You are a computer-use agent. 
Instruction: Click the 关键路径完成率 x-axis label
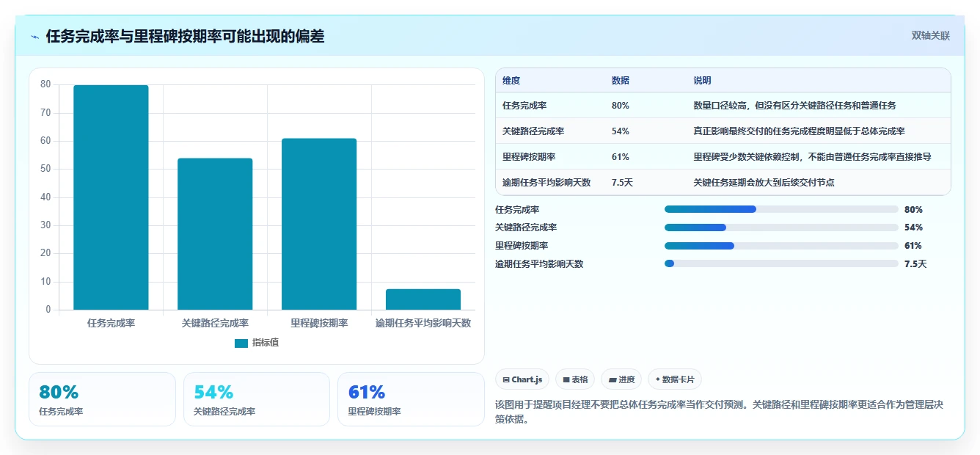click(215, 323)
